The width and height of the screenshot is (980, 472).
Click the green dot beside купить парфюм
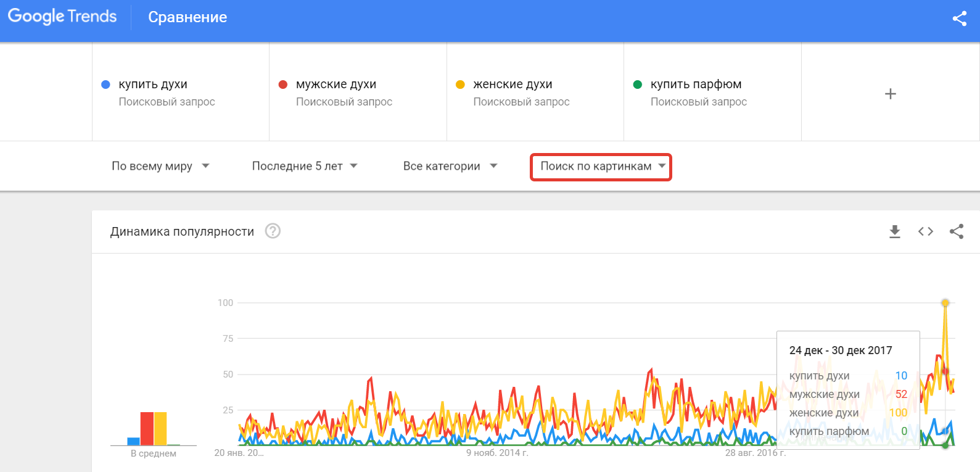(x=638, y=85)
